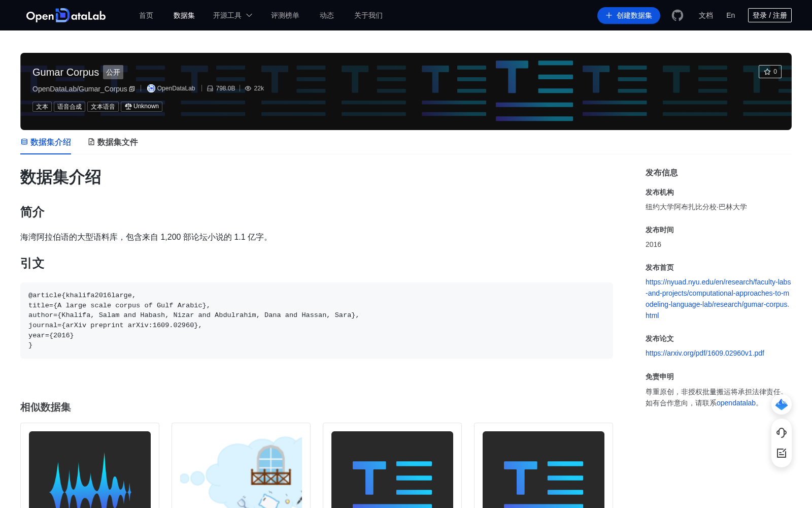Screen dimensions: 812x508
Task: Open the 数据集 nav item
Action: (x=184, y=15)
